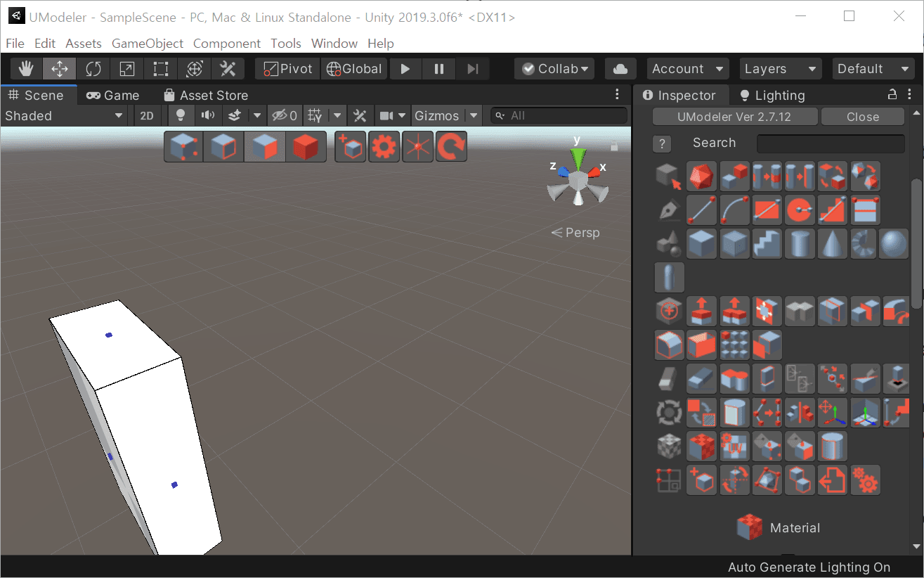The height and width of the screenshot is (578, 924).
Task: Switch UModeler to object selection mode
Action: pyautogui.click(x=305, y=147)
